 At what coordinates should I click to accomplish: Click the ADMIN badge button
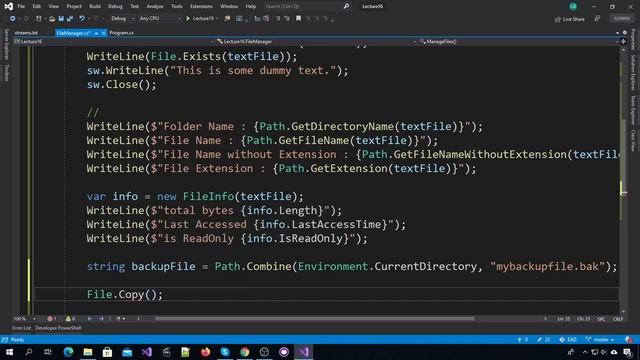pyautogui.click(x=621, y=18)
